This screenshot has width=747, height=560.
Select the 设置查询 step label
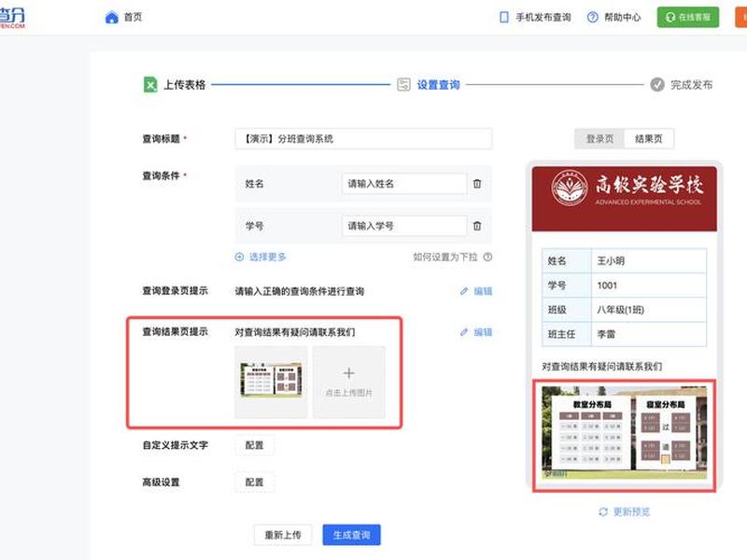[438, 85]
